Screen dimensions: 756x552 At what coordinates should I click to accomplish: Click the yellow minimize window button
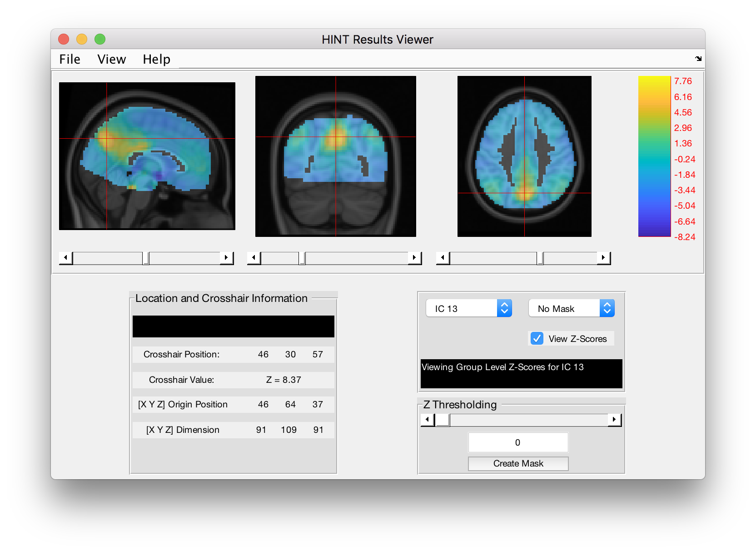tap(82, 39)
